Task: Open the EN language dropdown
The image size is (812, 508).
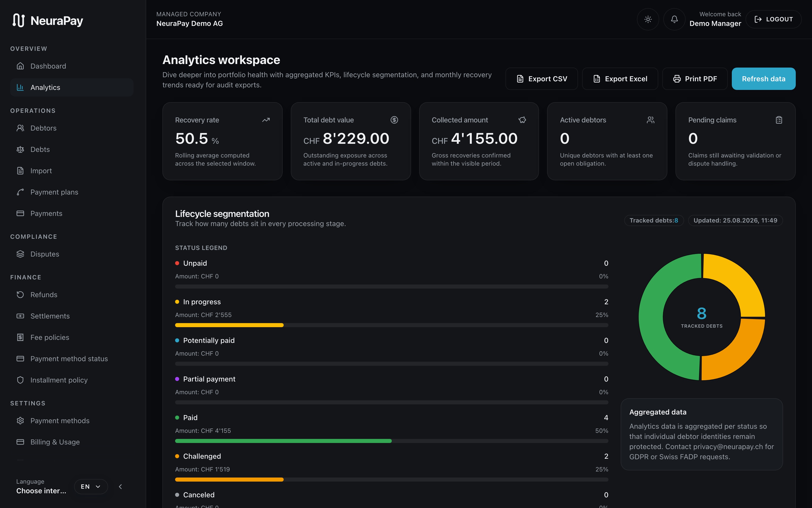Action: 91,486
